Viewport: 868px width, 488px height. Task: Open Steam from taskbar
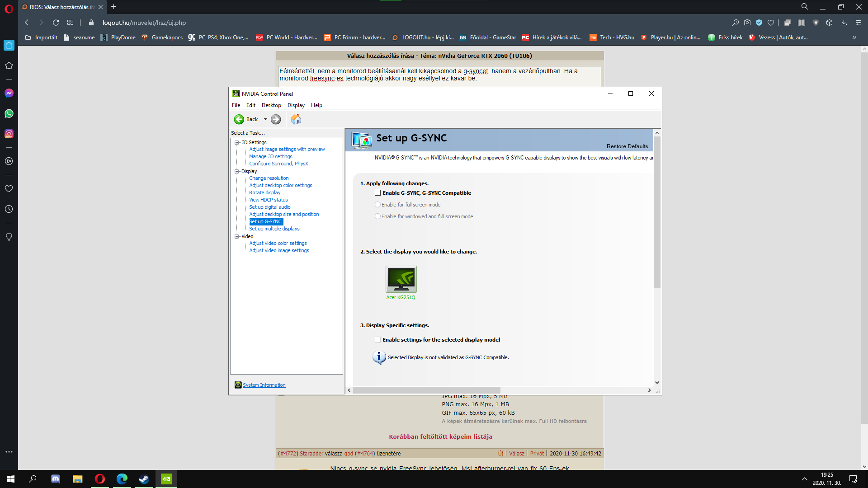tap(144, 479)
